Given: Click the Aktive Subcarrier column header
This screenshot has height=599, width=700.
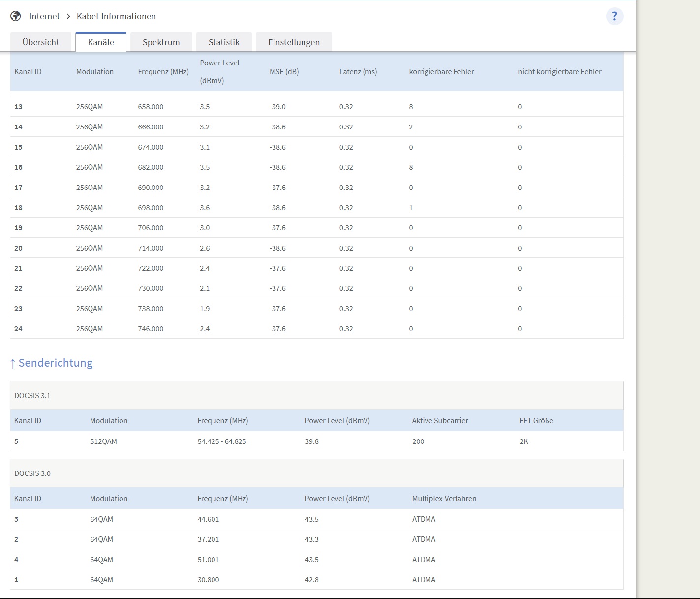Looking at the screenshot, I should coord(440,421).
